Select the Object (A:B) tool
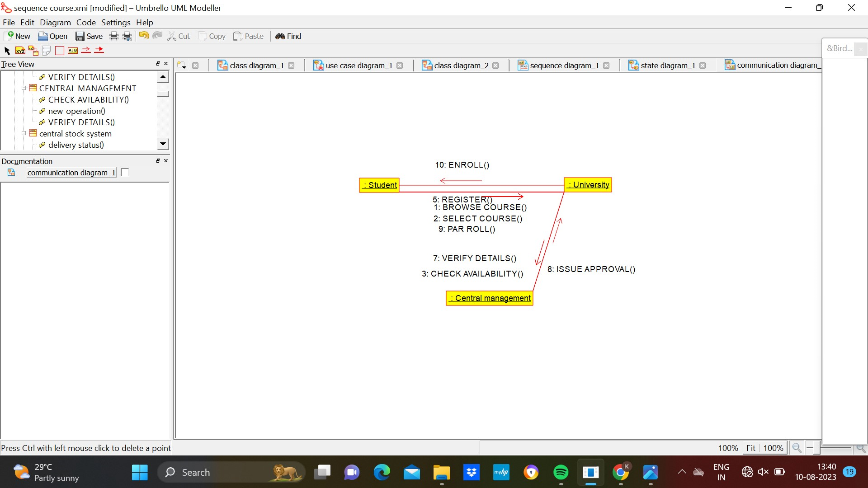 (73, 51)
